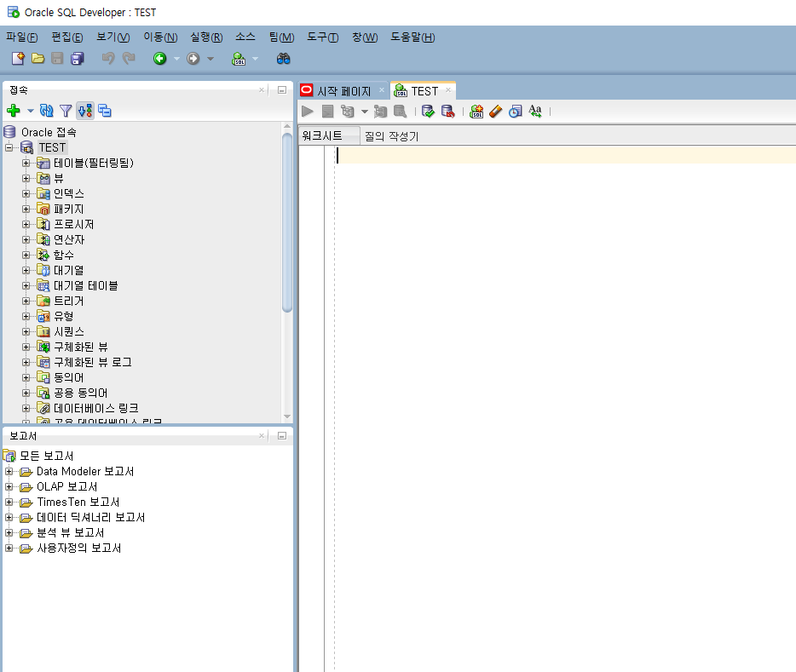Image resolution: width=796 pixels, height=672 pixels.
Task: Click the Autotrace icon
Action: tap(380, 111)
